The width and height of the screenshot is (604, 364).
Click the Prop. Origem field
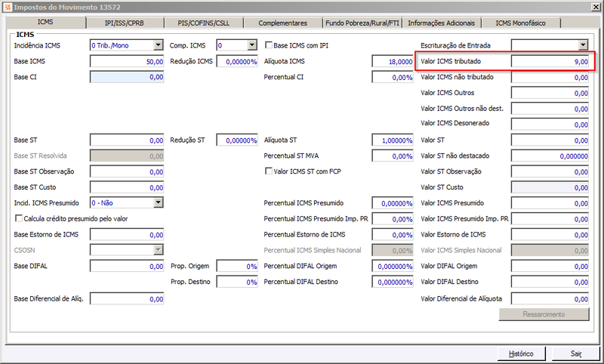click(237, 266)
